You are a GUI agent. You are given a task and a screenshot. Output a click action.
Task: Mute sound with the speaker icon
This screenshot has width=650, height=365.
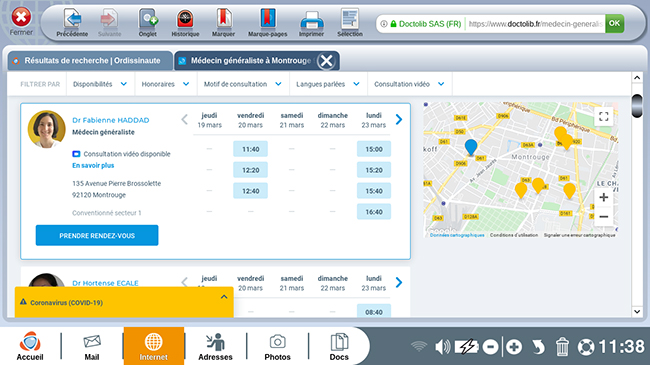point(442,347)
